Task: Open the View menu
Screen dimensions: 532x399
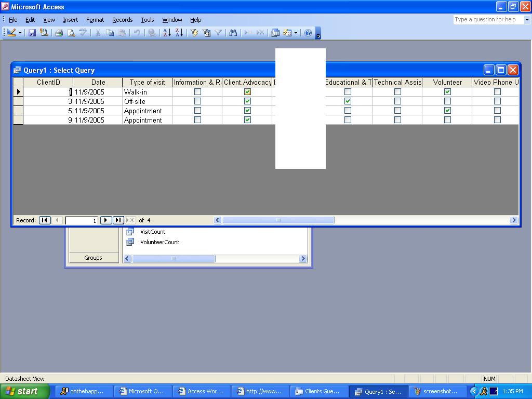Action: click(x=49, y=20)
